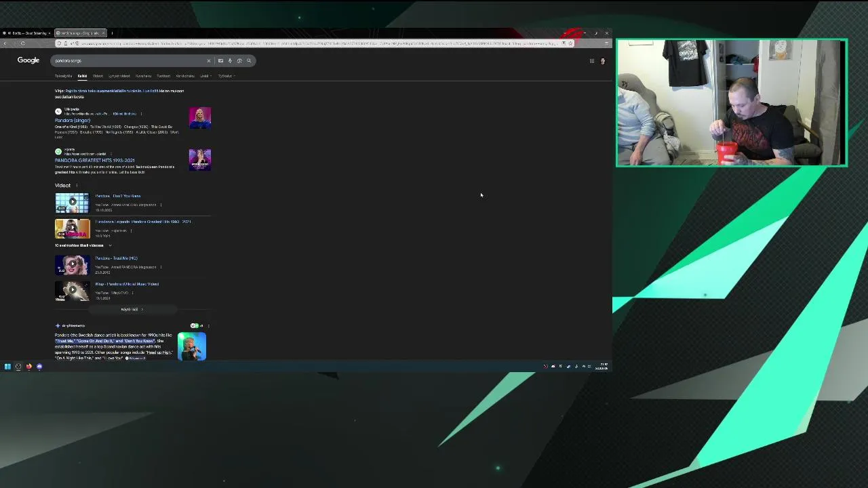The image size is (868, 488).
Task: Open a new browser tab with plus
Action: [112, 33]
